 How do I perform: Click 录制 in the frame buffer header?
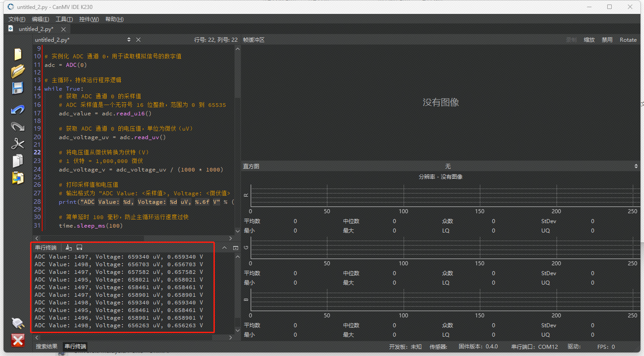(571, 40)
